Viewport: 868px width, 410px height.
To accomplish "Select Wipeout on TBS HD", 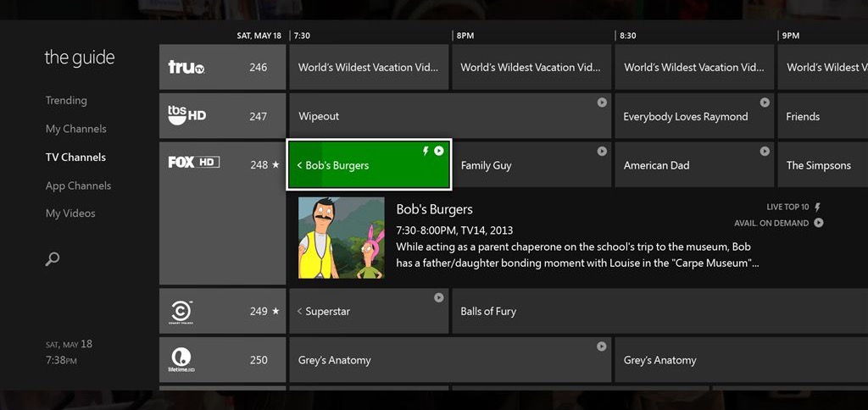I will click(x=450, y=116).
